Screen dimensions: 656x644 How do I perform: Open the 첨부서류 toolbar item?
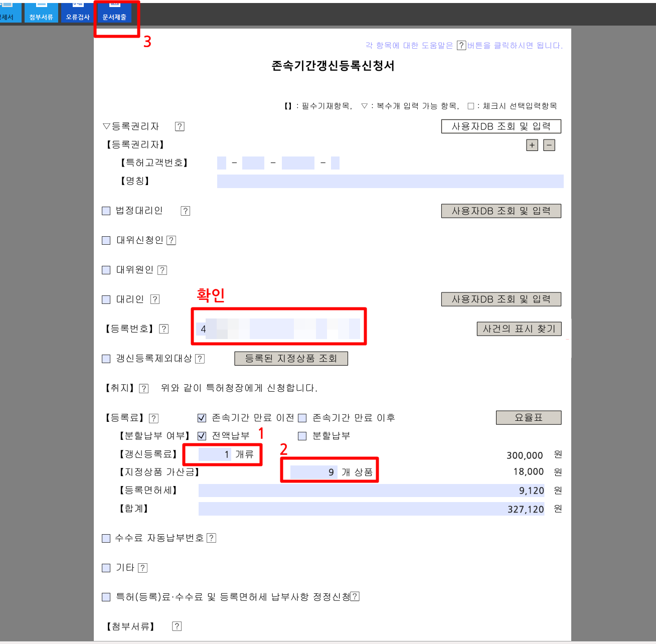41,13
